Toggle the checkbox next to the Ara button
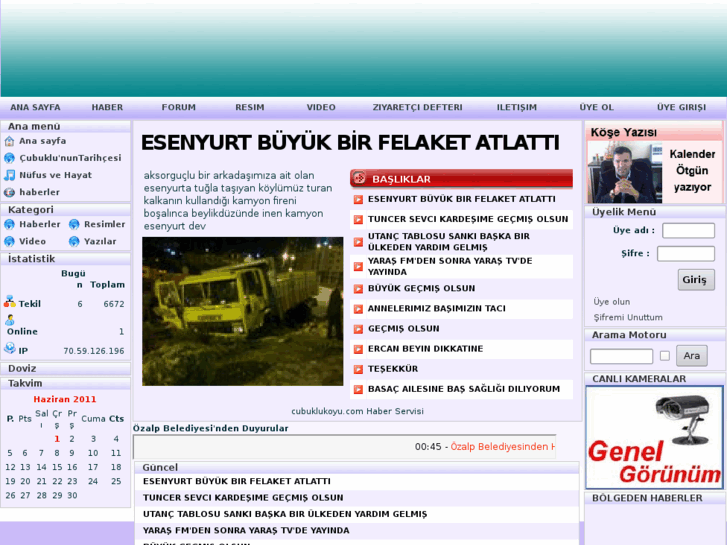The width and height of the screenshot is (727, 545). (665, 356)
